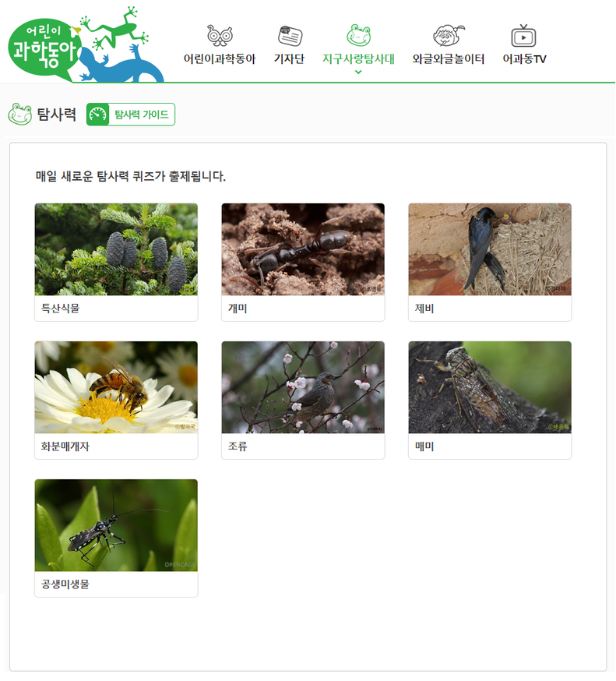The image size is (616, 681).
Task: Open the 특산식물 fir cone quiz thumbnail
Action: pyautogui.click(x=116, y=249)
